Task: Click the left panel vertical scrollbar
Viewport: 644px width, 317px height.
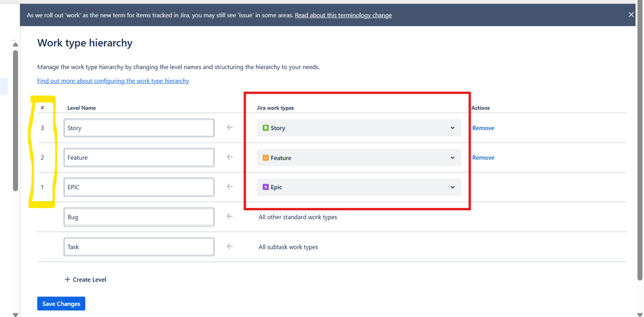Action: (x=15, y=120)
